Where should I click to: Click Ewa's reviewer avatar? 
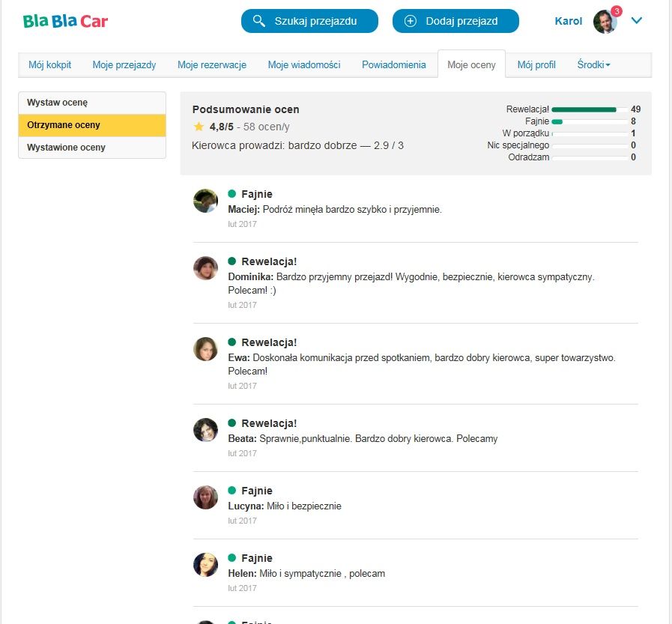[x=206, y=349]
